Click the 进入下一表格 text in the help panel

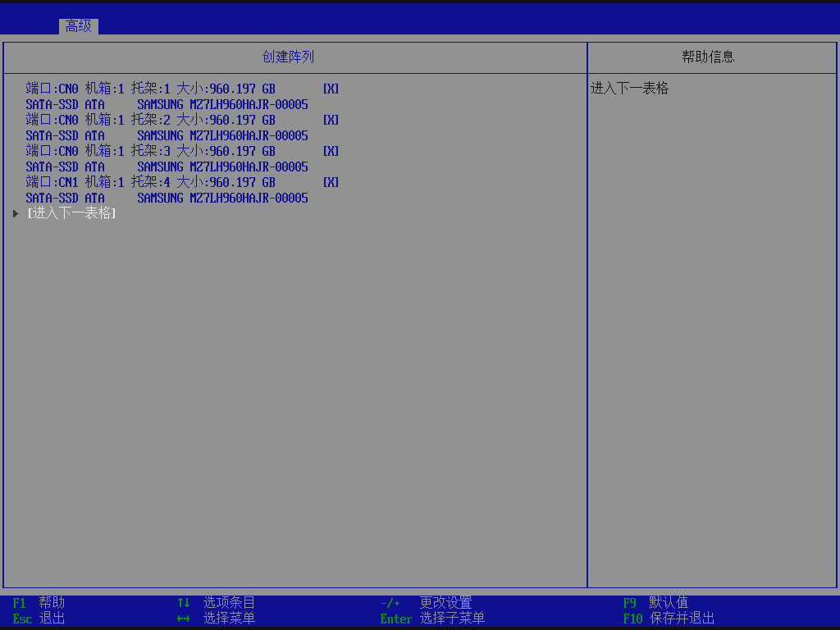click(x=630, y=89)
